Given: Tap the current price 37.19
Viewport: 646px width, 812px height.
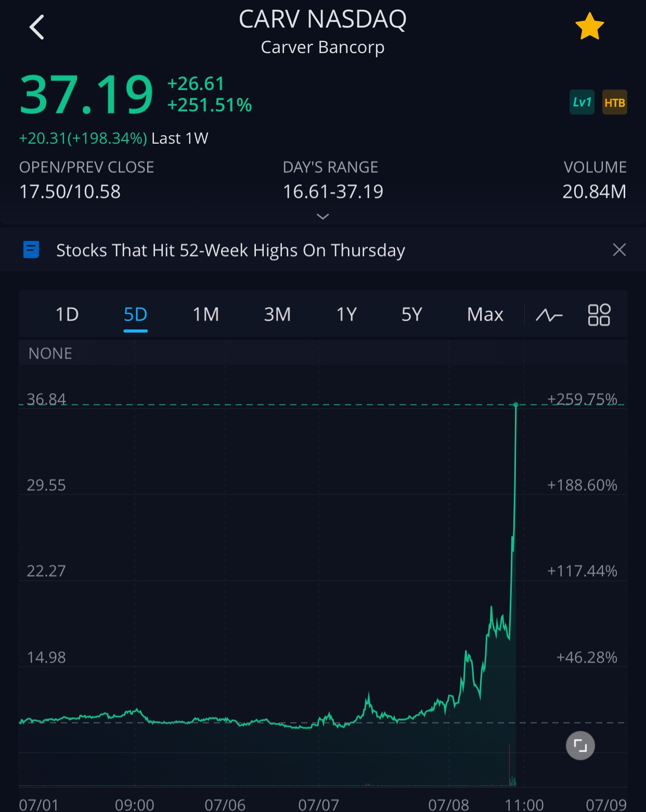Looking at the screenshot, I should click(86, 95).
